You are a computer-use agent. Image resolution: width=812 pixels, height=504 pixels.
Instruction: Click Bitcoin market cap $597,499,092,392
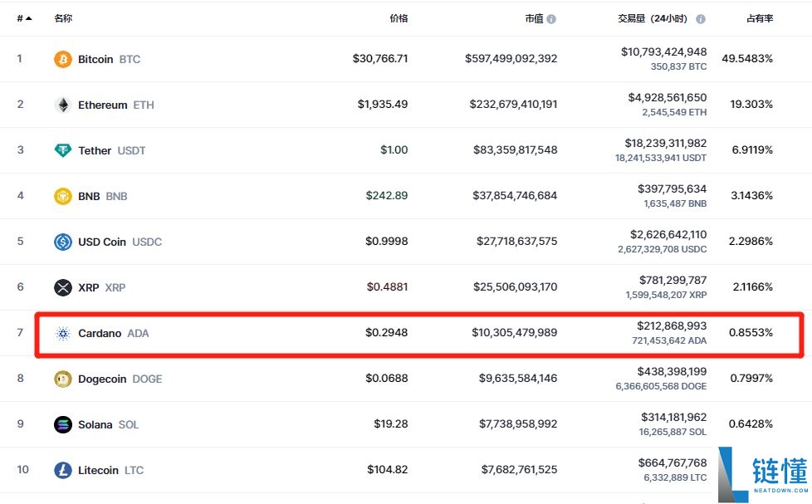[x=511, y=58]
